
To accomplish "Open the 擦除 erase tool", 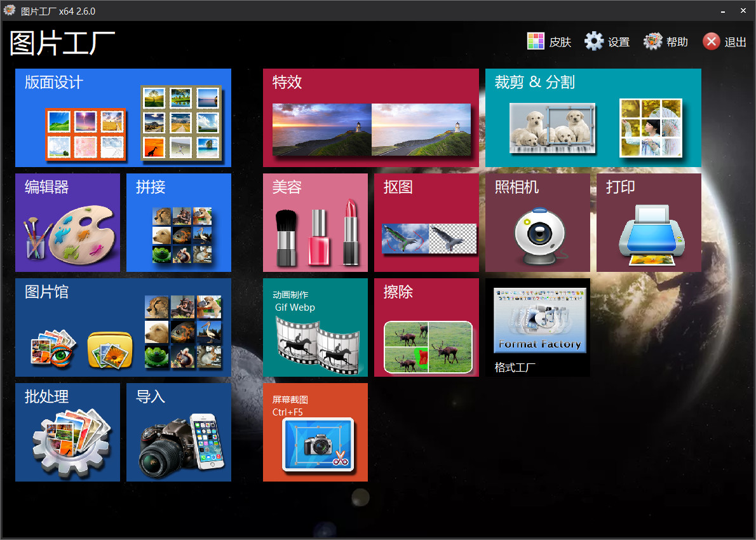I will [x=426, y=327].
